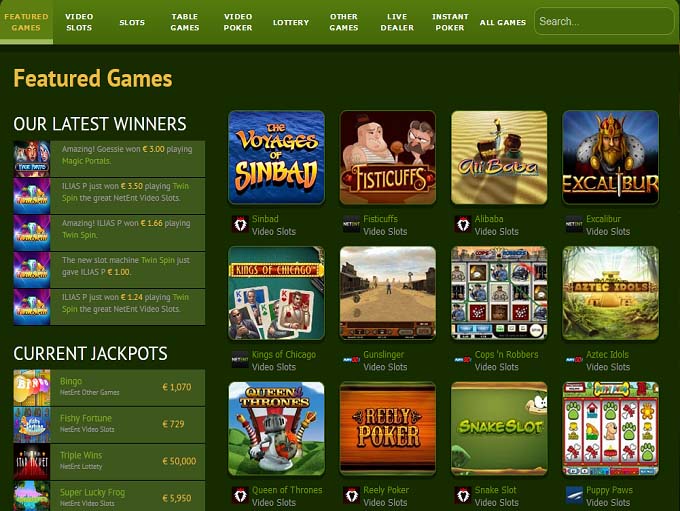
Task: Select the Live Dealer tab
Action: [397, 22]
